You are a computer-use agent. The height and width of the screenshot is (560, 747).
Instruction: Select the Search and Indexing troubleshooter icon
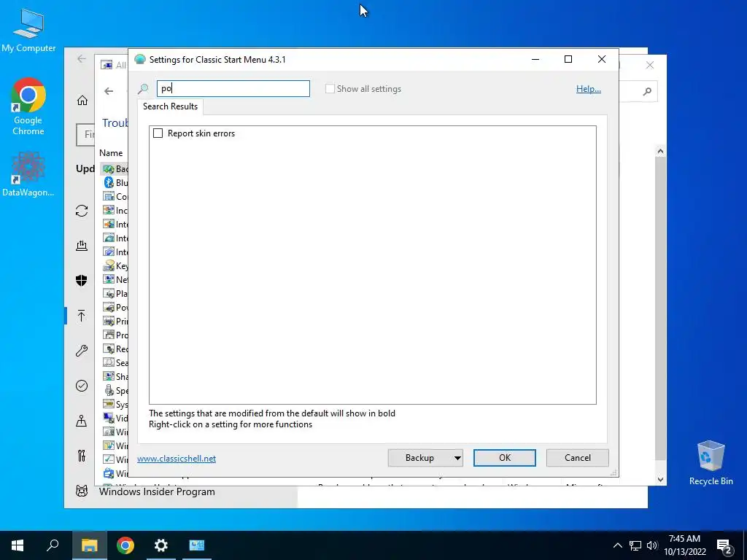coord(109,362)
